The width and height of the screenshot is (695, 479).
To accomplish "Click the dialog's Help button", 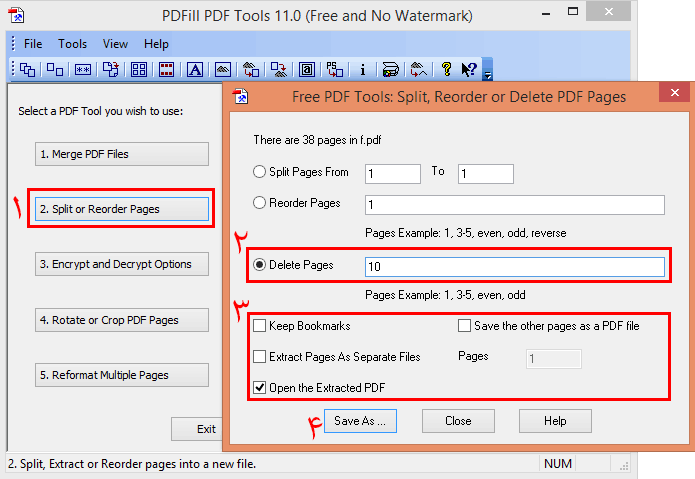I will click(x=555, y=421).
